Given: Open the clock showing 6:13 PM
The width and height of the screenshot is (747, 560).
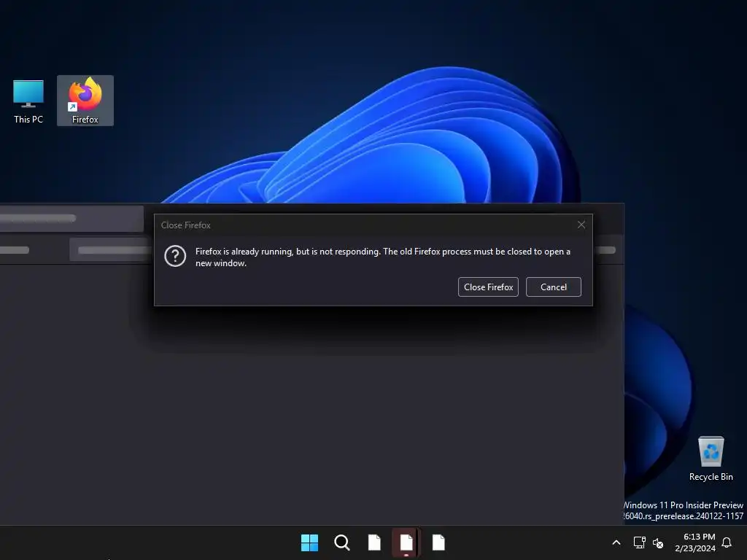Looking at the screenshot, I should [695, 542].
